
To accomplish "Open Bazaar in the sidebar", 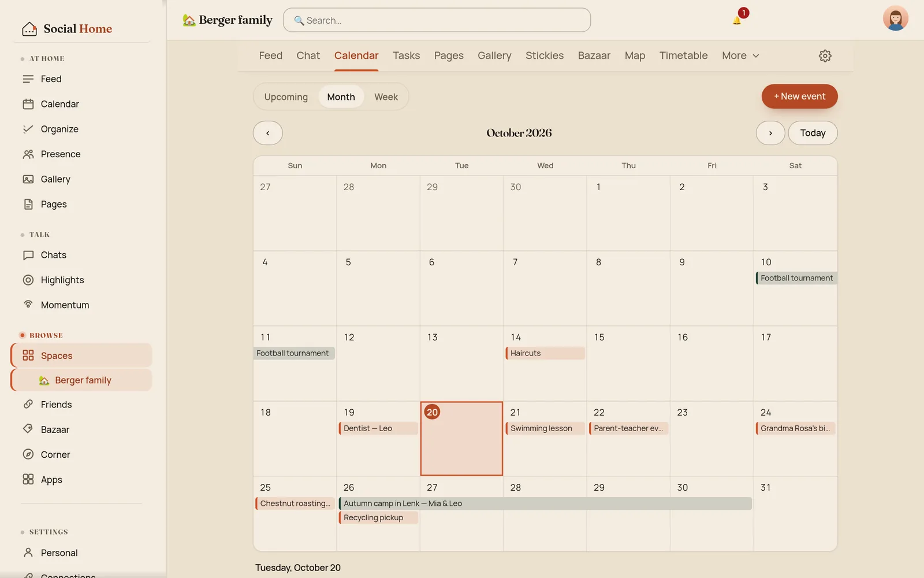I will [x=81, y=429].
